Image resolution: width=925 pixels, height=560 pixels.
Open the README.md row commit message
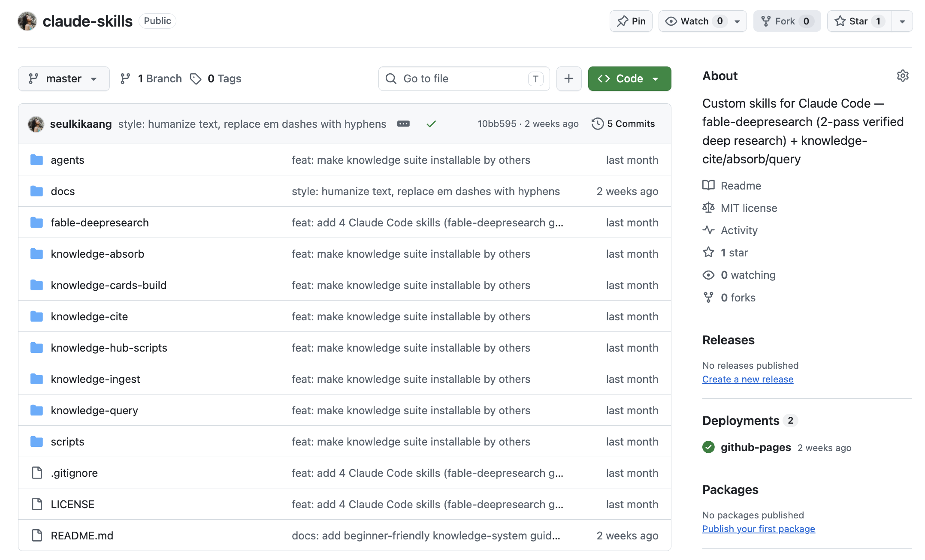click(426, 536)
